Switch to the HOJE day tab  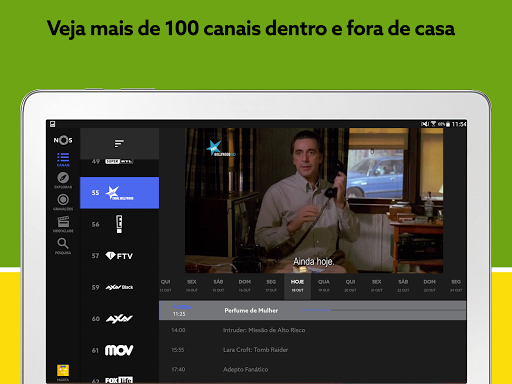click(297, 286)
